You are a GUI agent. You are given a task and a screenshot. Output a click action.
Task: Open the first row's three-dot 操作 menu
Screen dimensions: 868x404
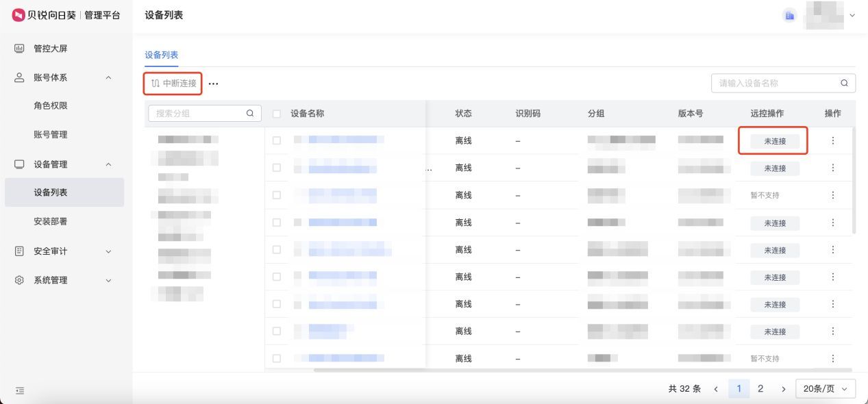point(833,140)
